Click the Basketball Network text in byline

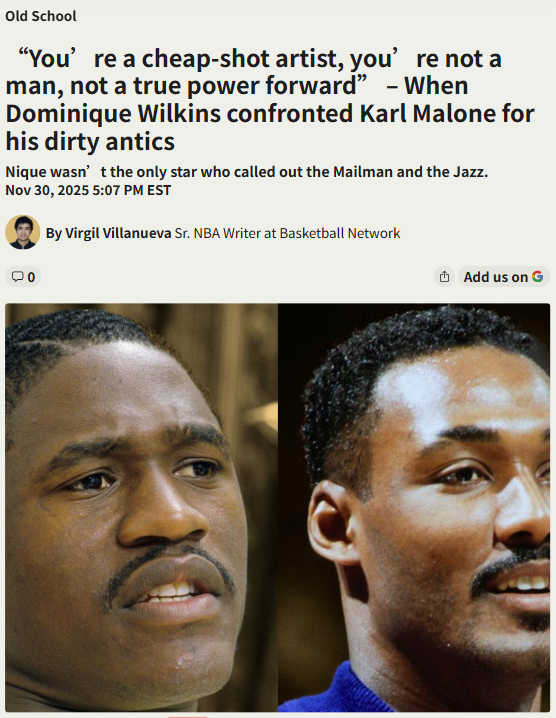(x=340, y=233)
